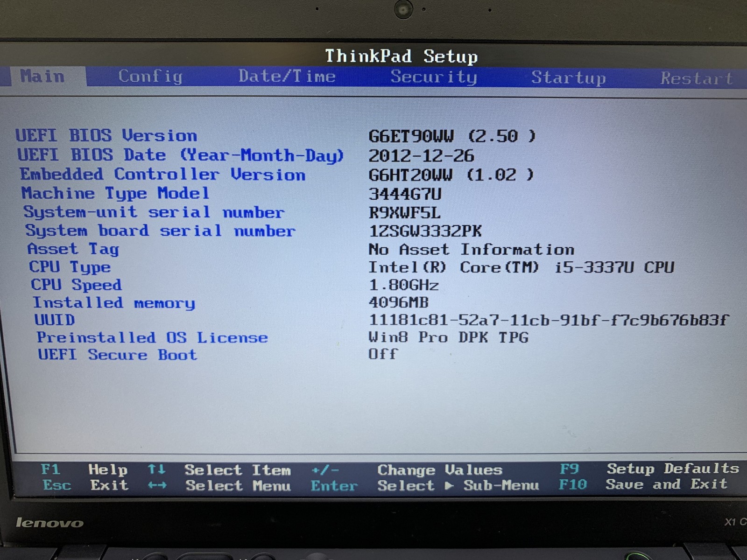
Task: Click serial value R9XWF5L
Action: click(404, 213)
